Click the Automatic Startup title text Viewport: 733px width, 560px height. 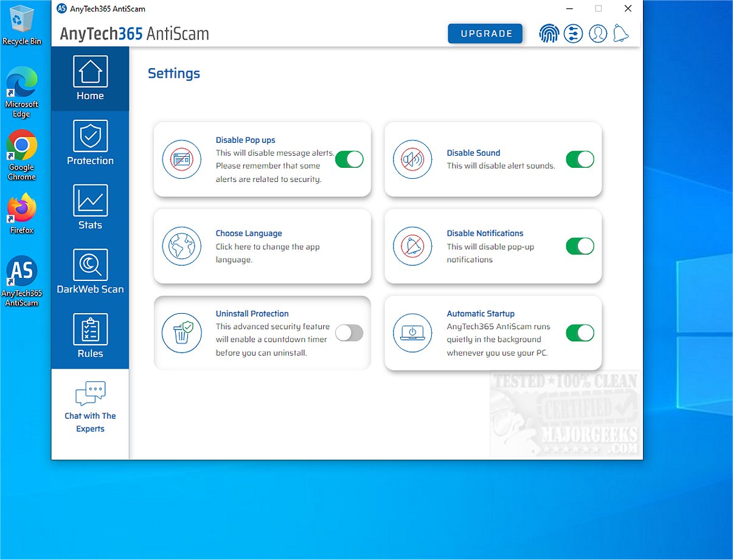coord(481,314)
